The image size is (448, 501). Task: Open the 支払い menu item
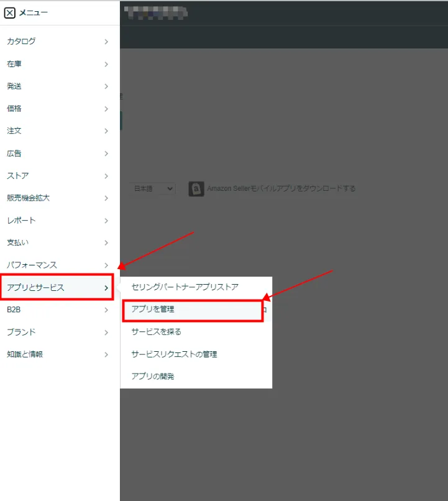pos(60,242)
